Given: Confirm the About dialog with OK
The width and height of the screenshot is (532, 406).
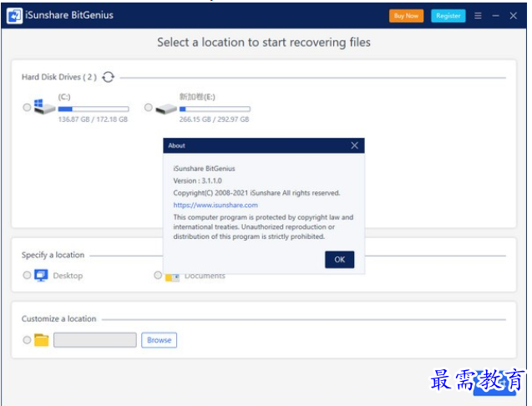Looking at the screenshot, I should click(x=340, y=260).
